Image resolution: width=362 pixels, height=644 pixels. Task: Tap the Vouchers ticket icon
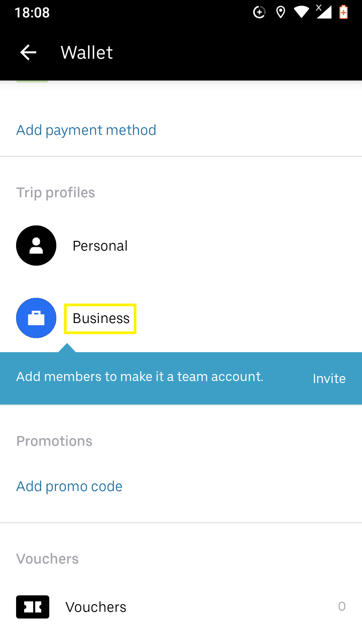(x=33, y=607)
